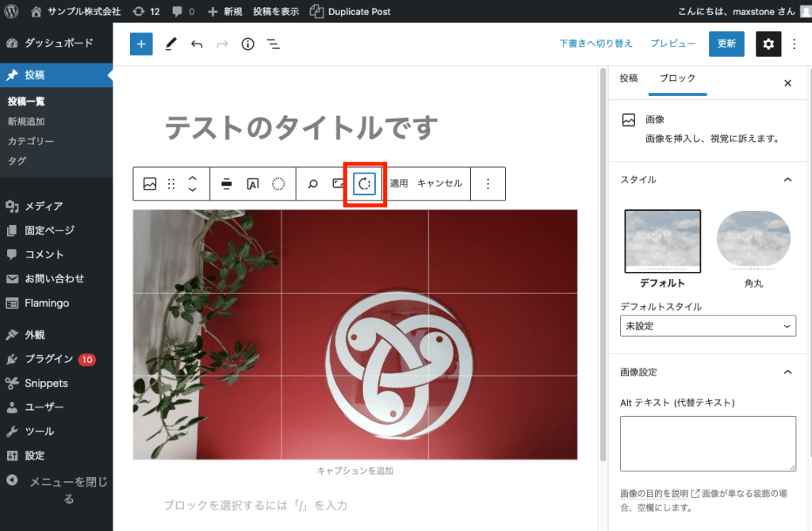Click 更新 to update the post
Viewport: 812px width, 531px height.
coord(726,44)
